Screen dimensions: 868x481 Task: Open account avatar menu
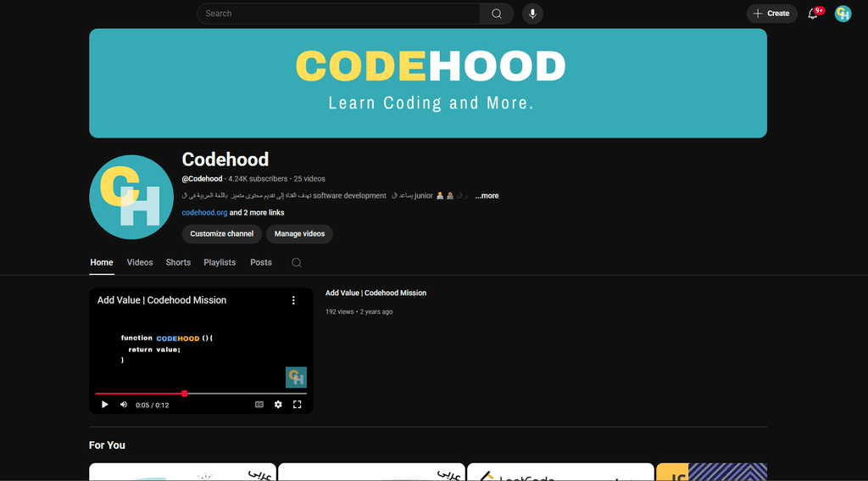843,14
